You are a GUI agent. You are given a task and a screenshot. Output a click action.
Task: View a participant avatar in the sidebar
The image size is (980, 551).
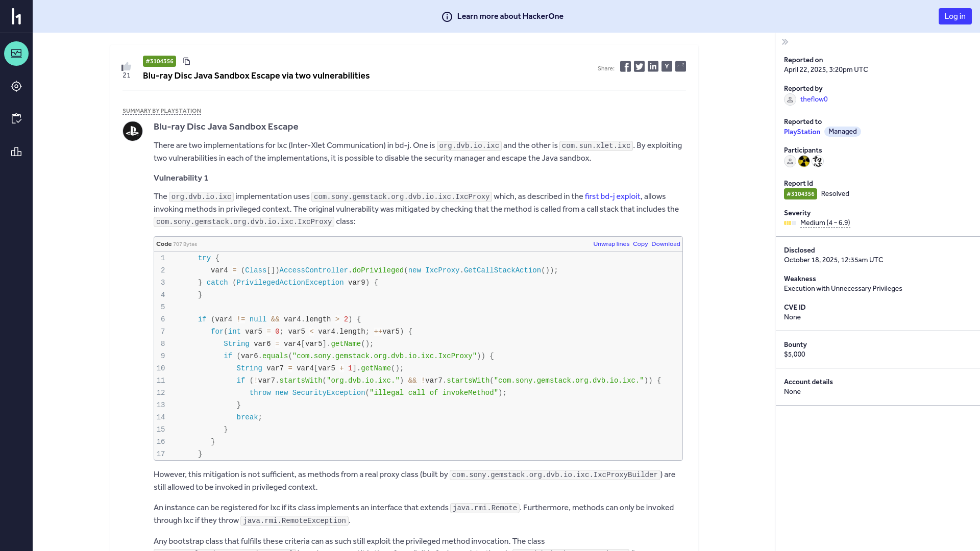804,161
